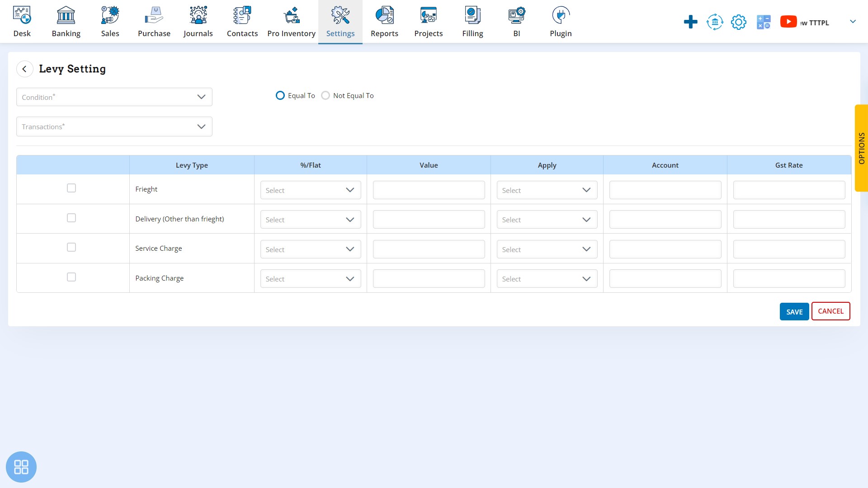
Task: Click the Account field for Delivery row
Action: [x=665, y=220]
